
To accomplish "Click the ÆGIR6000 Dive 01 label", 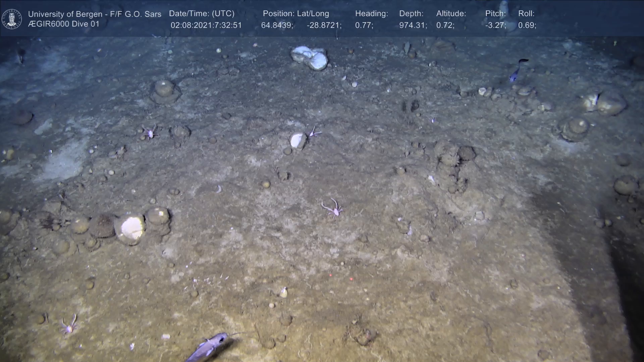I will click(64, 24).
